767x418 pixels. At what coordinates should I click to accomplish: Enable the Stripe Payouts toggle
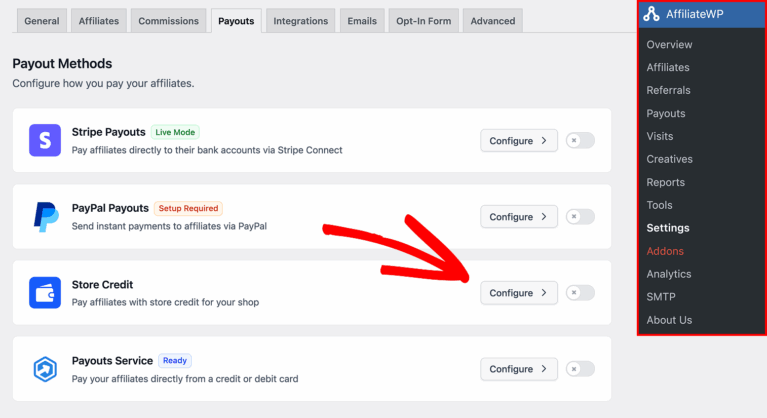[x=580, y=140]
